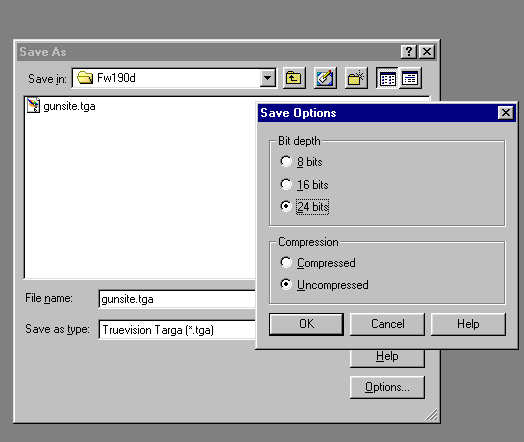Select the 8 bits radio option
The image size is (524, 442).
[x=286, y=161]
